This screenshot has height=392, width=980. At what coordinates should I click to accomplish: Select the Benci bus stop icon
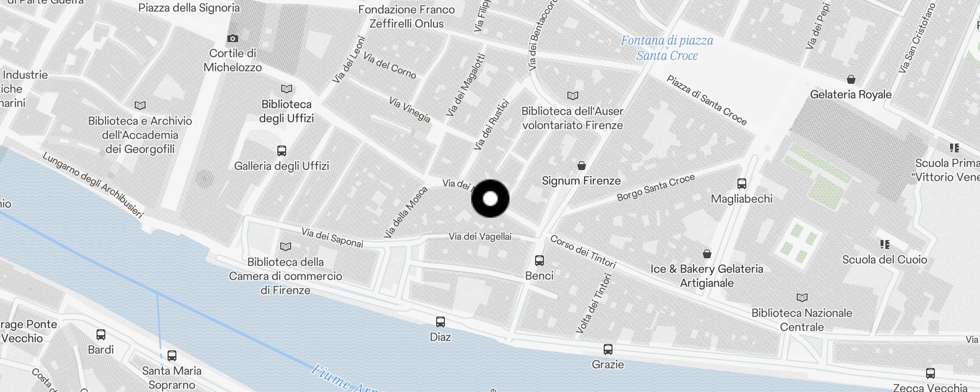coord(539,260)
